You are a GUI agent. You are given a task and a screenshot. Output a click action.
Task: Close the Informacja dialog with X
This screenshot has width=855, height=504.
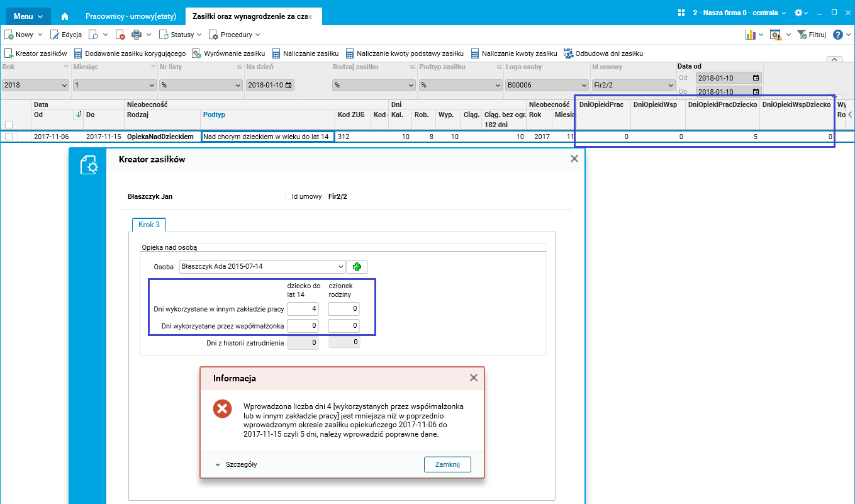474,378
